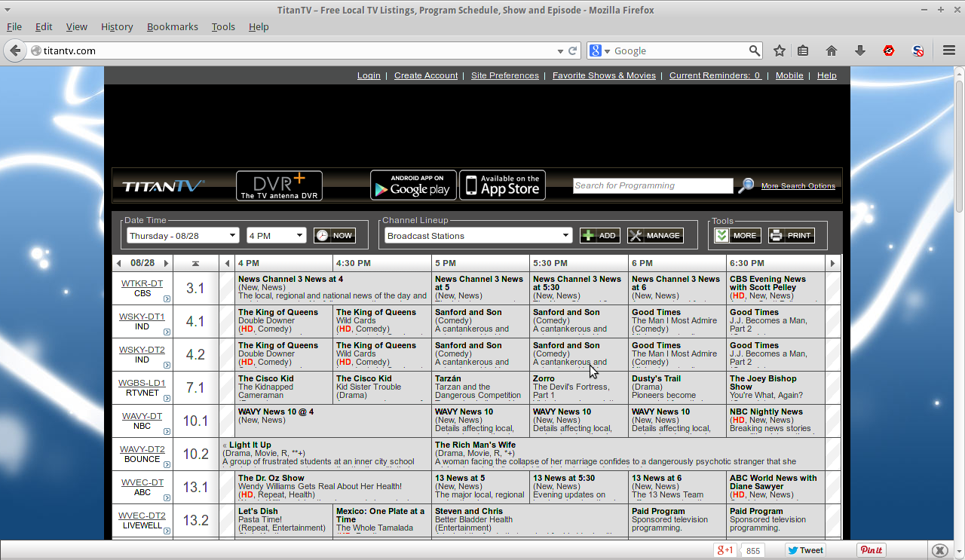Click the MANAGE lineup button
Viewport: 965px width, 560px height.
click(x=655, y=235)
